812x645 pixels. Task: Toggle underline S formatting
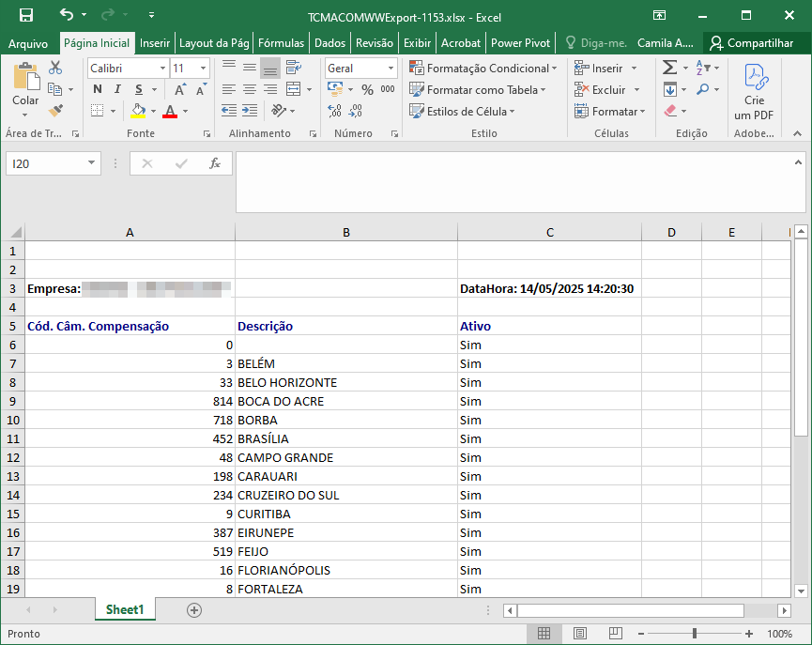click(x=139, y=89)
